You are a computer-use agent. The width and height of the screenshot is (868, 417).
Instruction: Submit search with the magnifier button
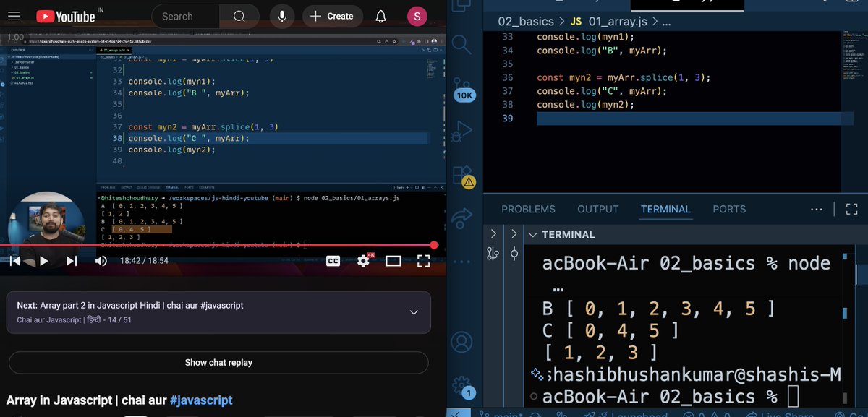point(239,16)
